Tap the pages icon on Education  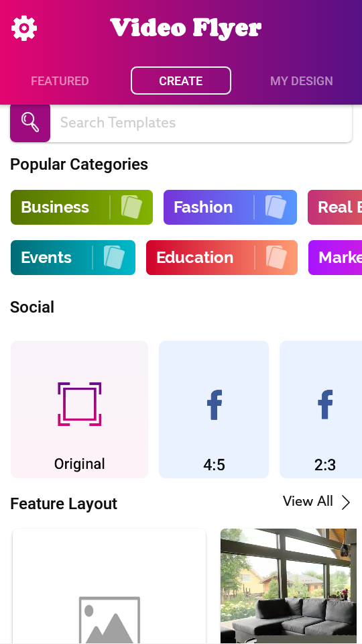click(x=276, y=257)
